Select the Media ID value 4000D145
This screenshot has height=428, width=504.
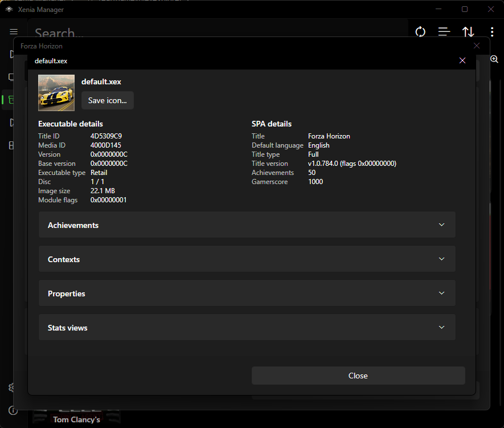(106, 145)
